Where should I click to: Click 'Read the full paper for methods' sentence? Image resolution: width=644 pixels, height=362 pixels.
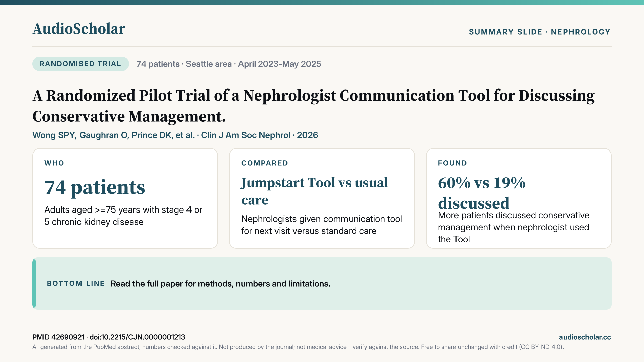220,284
